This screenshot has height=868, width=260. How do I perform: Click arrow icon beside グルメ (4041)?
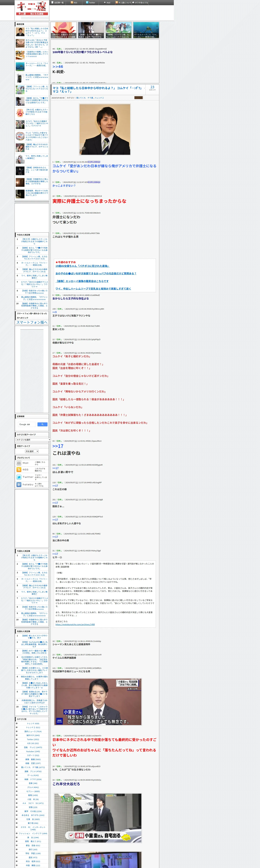point(17,787)
